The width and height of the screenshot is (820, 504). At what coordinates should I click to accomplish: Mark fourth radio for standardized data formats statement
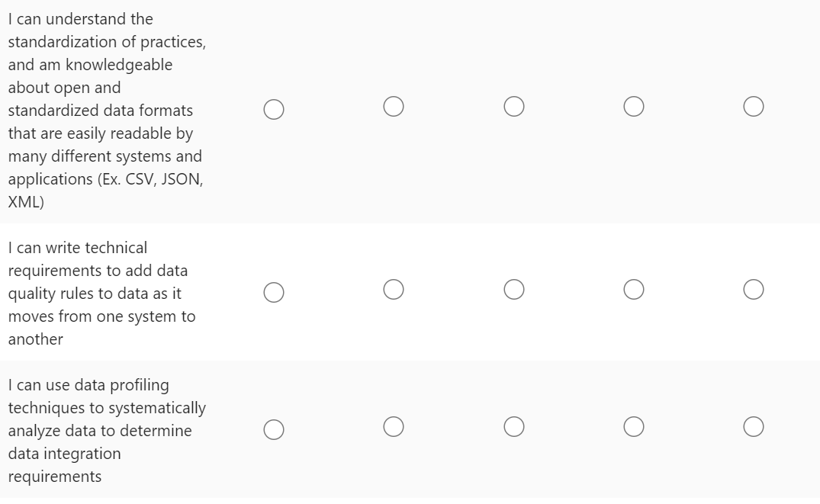[x=633, y=106]
